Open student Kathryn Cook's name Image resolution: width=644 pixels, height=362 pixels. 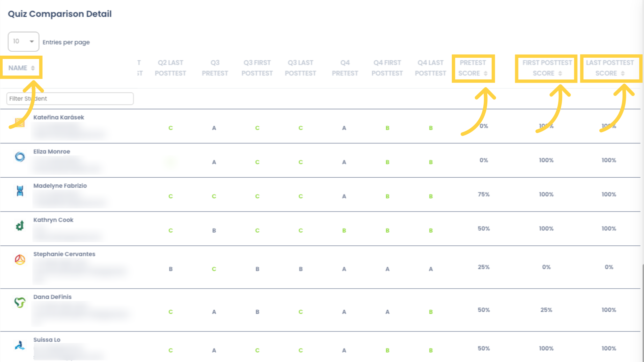[53, 220]
